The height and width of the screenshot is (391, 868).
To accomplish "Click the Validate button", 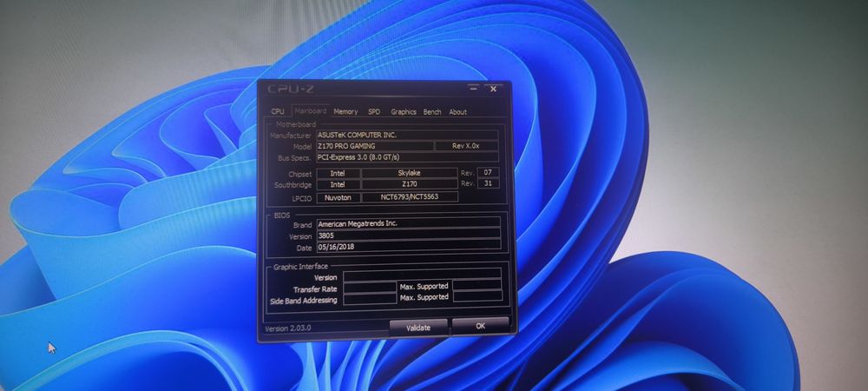I will point(418,328).
